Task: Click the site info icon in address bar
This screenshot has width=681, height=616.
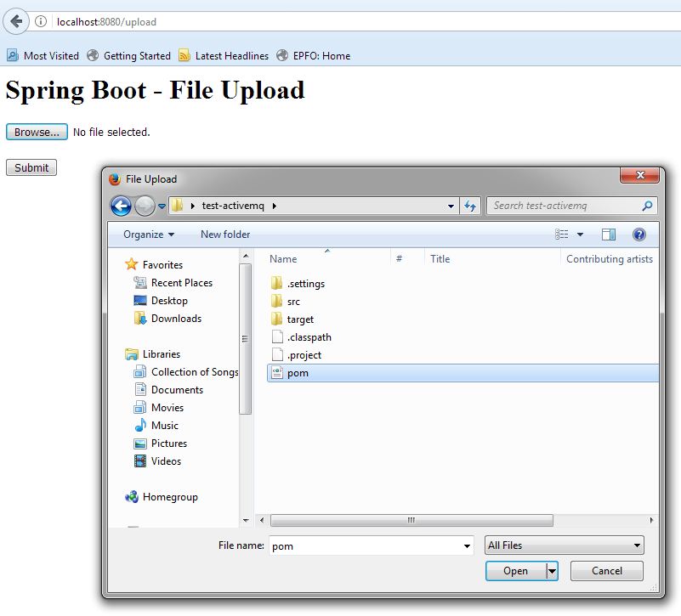Action: click(x=41, y=21)
